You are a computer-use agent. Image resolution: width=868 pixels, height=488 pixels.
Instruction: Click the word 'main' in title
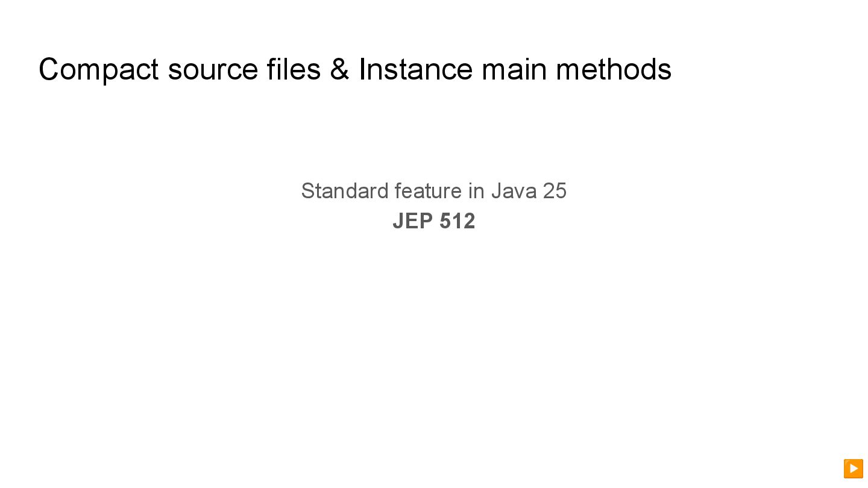[x=514, y=69]
